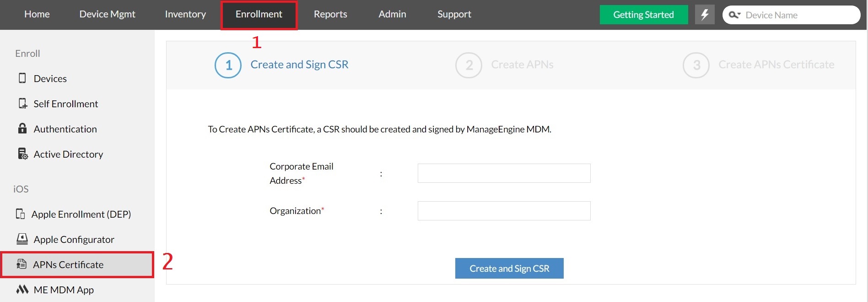Screen dimensions: 868x302
Task: Click the Authentication lock icon
Action: (22, 128)
